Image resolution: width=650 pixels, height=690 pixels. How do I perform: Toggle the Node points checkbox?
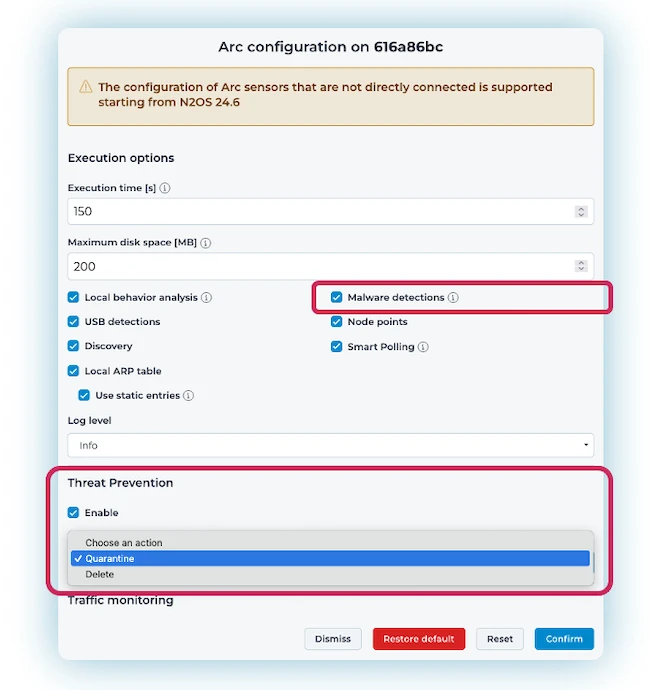tap(337, 322)
